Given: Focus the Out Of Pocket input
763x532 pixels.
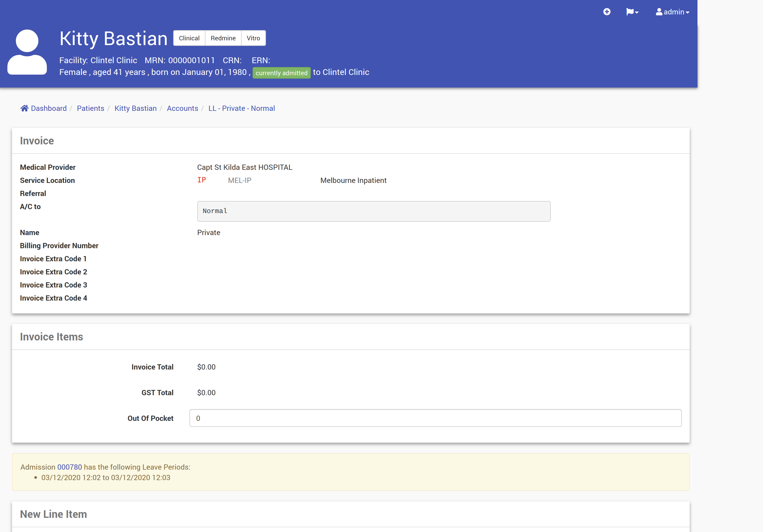Looking at the screenshot, I should [435, 418].
